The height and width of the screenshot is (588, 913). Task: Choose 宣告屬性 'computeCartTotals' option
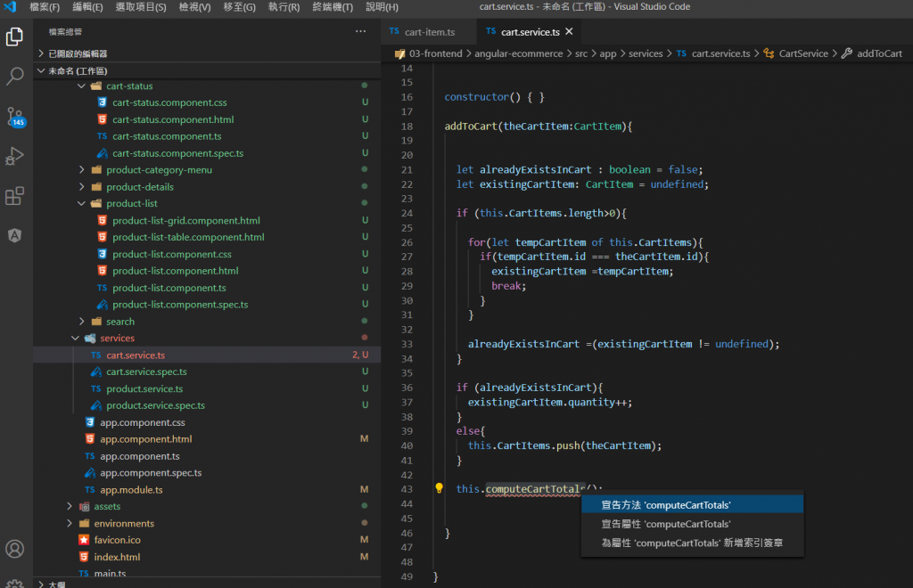666,524
